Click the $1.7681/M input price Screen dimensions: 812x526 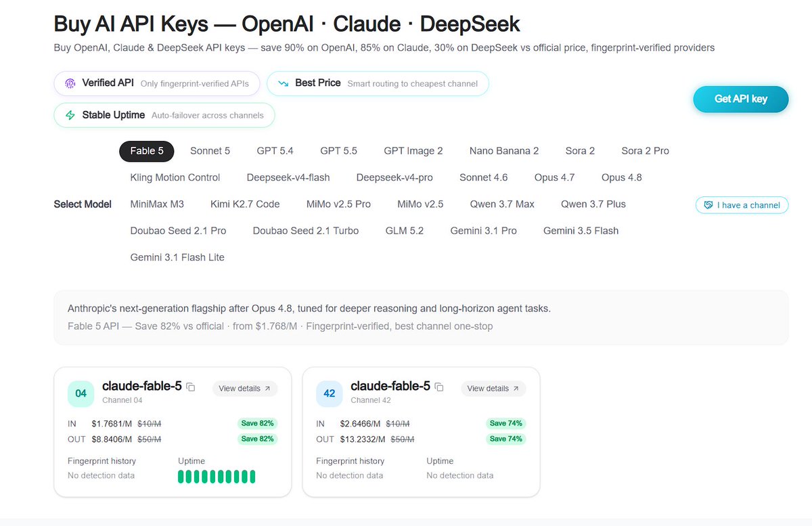coord(113,424)
